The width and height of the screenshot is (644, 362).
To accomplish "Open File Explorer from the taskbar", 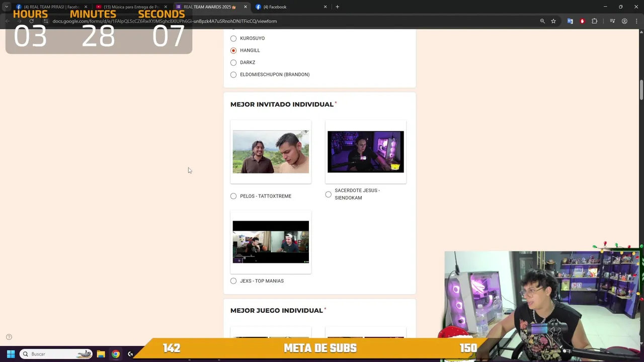I will coord(101,354).
